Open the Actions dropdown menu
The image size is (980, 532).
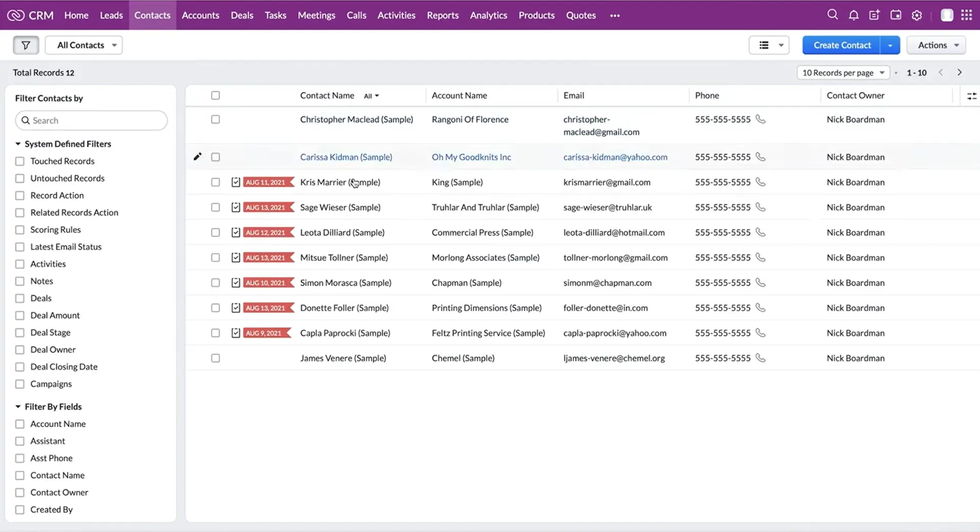pos(937,45)
